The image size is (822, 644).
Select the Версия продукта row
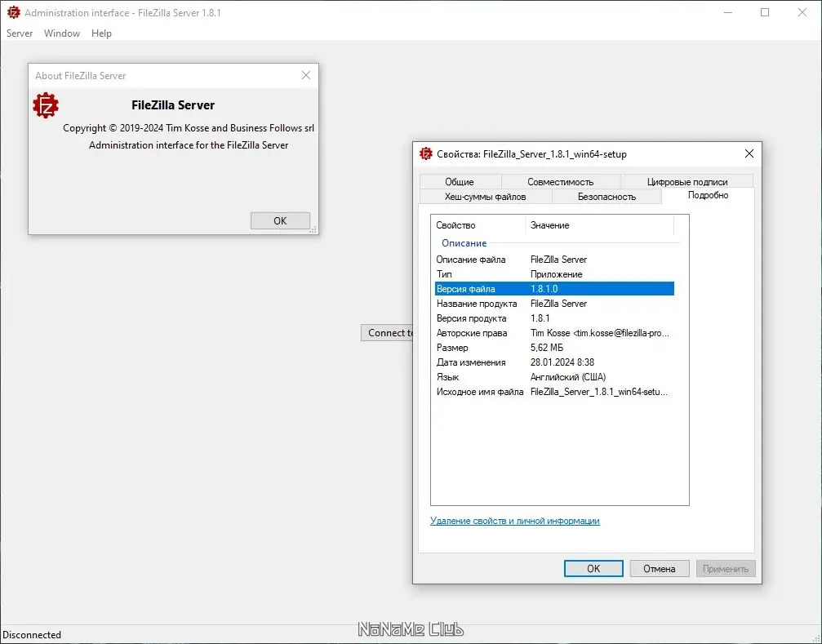point(554,318)
